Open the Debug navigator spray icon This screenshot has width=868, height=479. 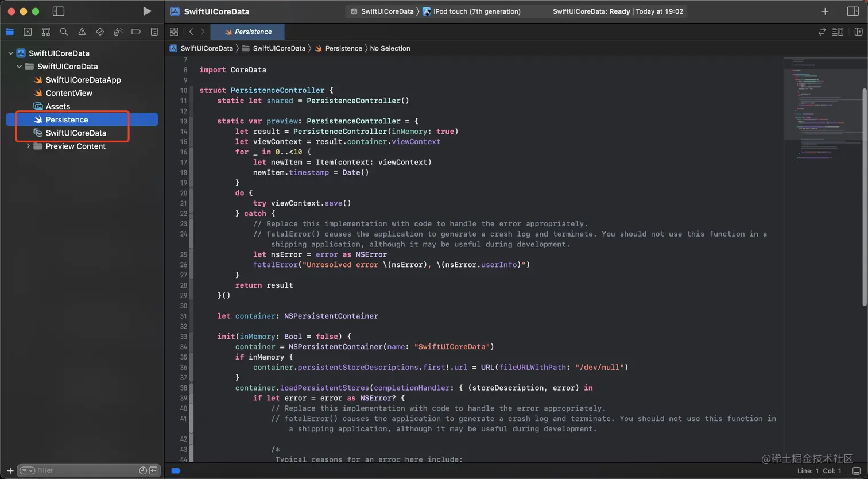[x=118, y=32]
